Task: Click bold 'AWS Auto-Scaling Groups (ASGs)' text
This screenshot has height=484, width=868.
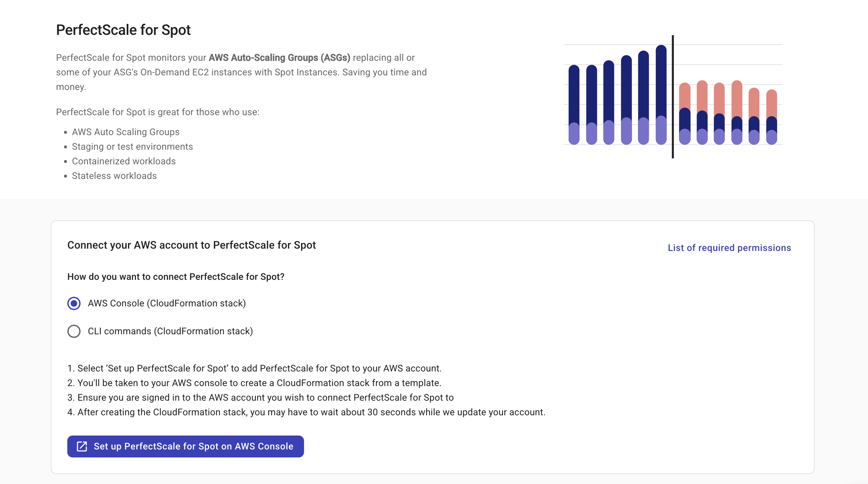Action: tap(279, 58)
